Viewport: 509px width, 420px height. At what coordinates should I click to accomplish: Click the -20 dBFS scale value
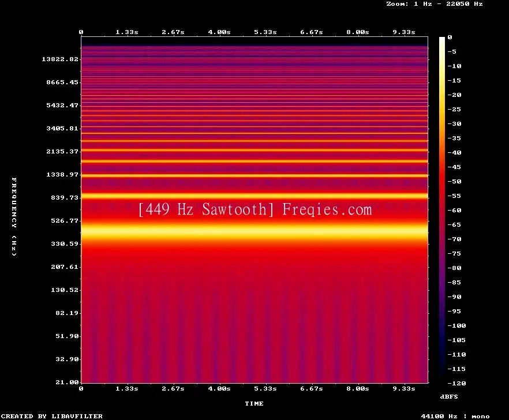[454, 95]
